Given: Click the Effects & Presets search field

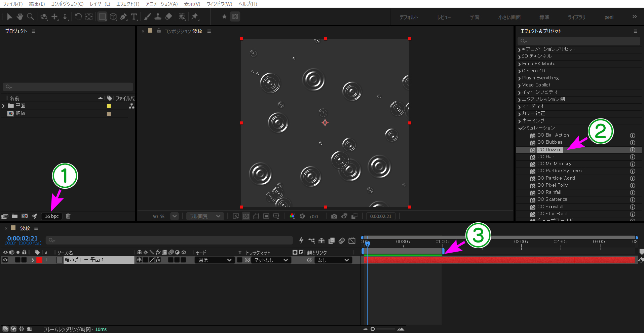Looking at the screenshot, I should tap(579, 41).
